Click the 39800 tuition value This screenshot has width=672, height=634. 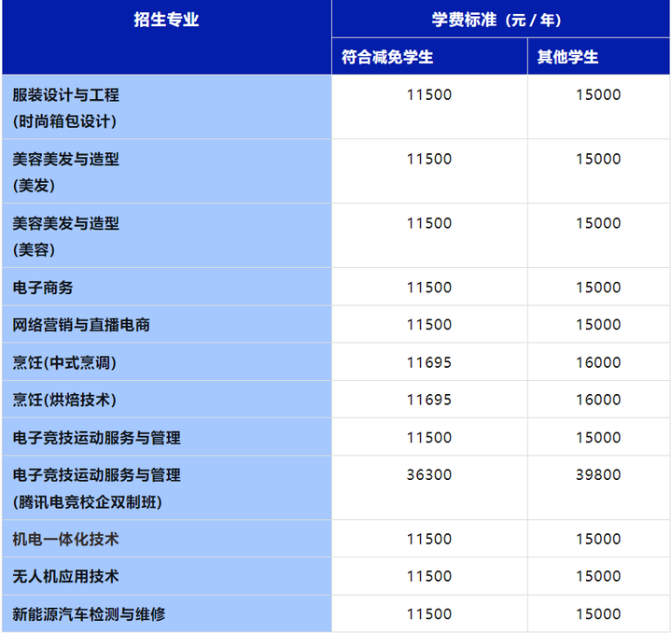598,474
